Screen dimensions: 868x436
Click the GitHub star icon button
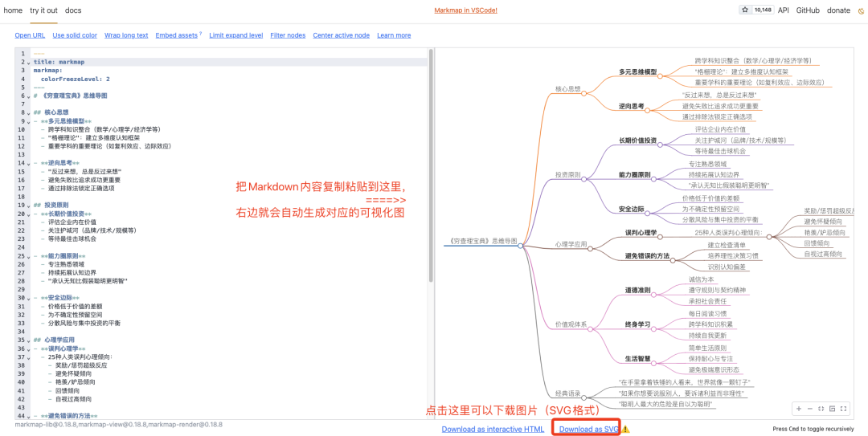[x=745, y=10]
